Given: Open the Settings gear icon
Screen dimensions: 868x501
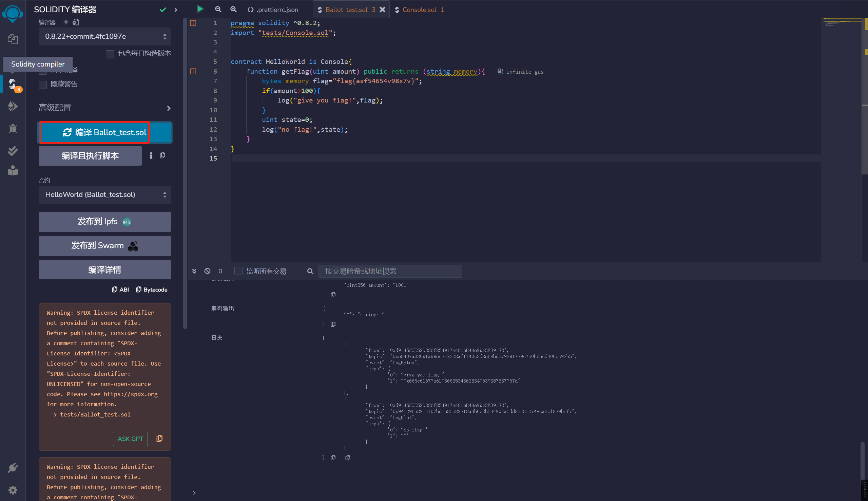Looking at the screenshot, I should point(13,490).
